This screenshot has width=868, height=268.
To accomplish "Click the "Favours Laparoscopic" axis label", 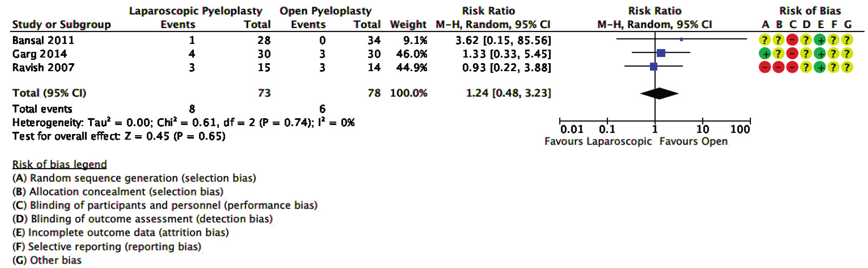I will (x=598, y=141).
